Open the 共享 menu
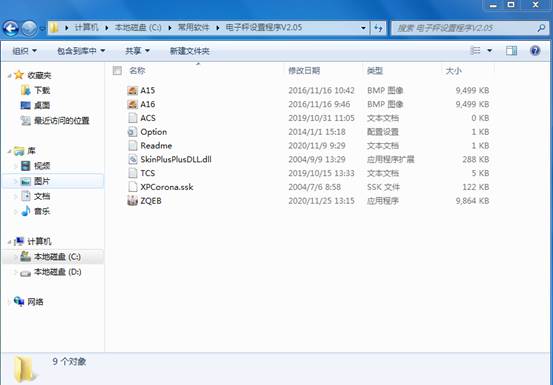Viewport: 553px width, 385px height. pyautogui.click(x=137, y=51)
